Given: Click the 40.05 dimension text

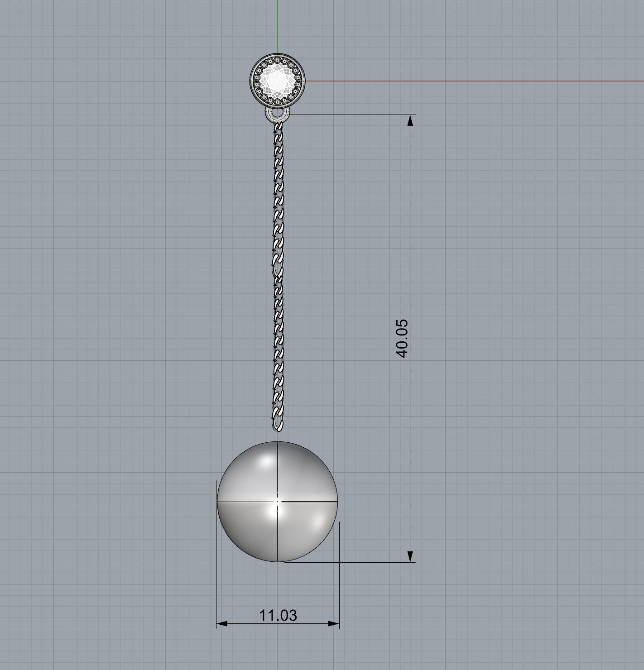Looking at the screenshot, I should coord(402,338).
